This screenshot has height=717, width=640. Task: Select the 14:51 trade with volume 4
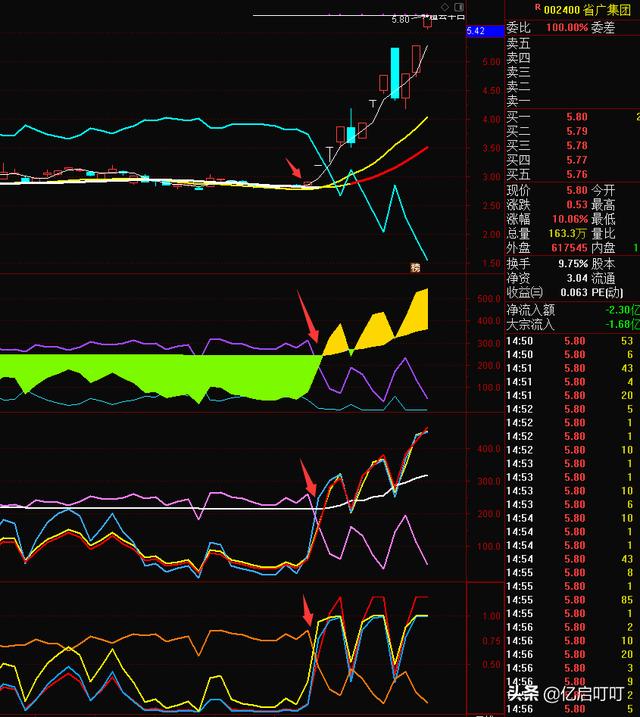[571, 382]
